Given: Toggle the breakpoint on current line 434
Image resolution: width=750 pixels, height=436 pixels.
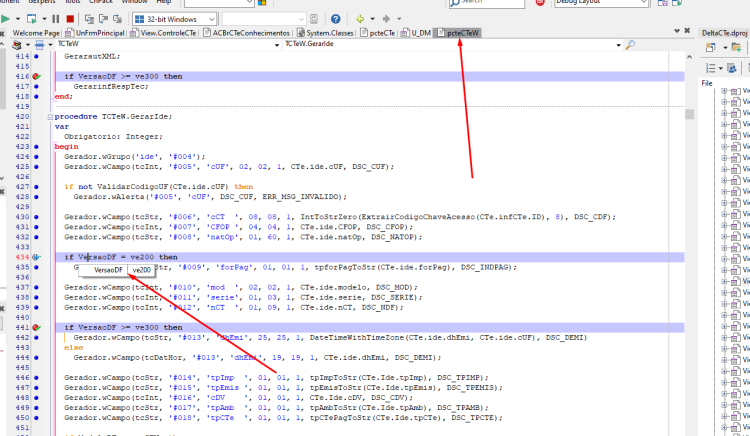Looking at the screenshot, I should [36, 257].
